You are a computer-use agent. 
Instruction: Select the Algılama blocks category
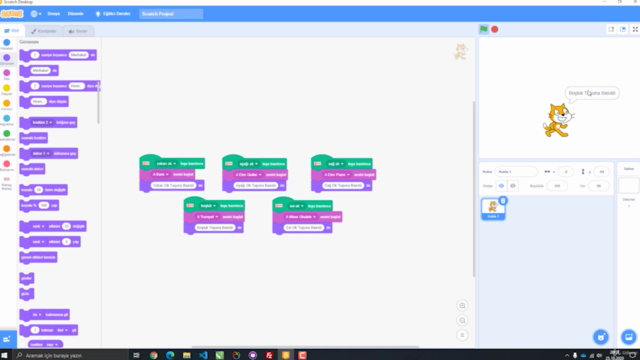[7, 120]
